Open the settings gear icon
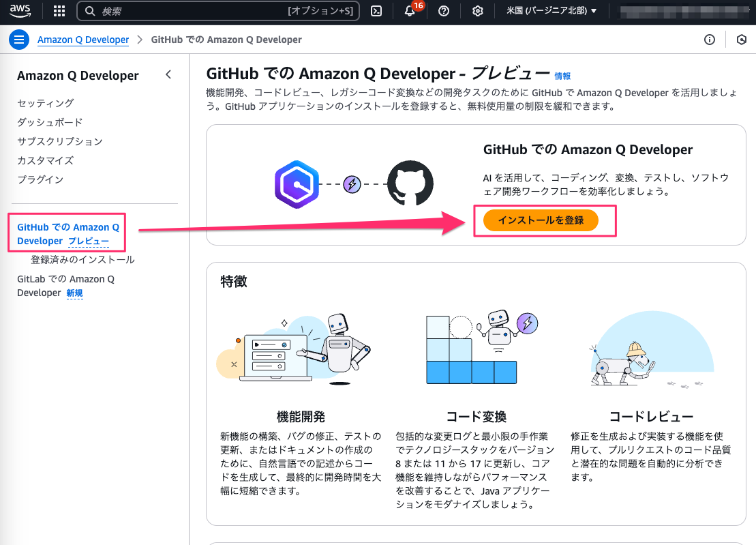This screenshot has height=545, width=756. (x=477, y=11)
